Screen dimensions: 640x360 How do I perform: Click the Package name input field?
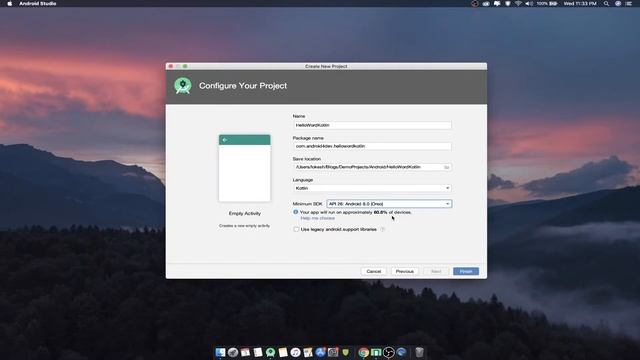(x=372, y=146)
